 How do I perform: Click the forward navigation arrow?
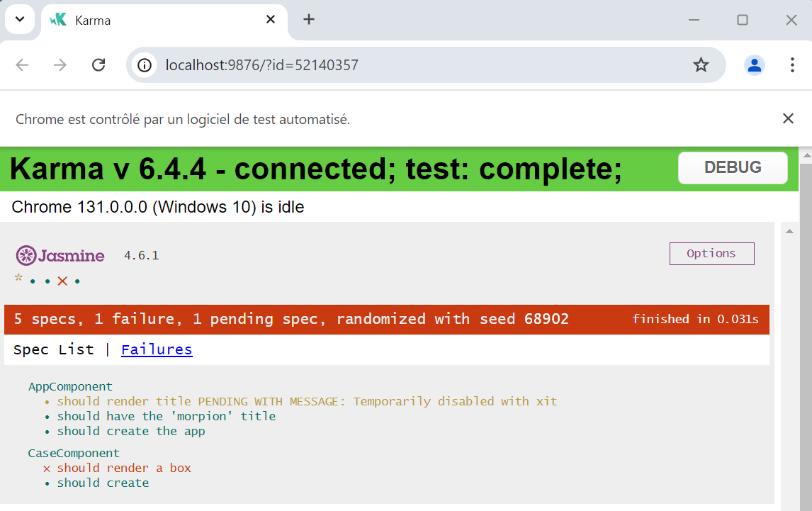[60, 64]
